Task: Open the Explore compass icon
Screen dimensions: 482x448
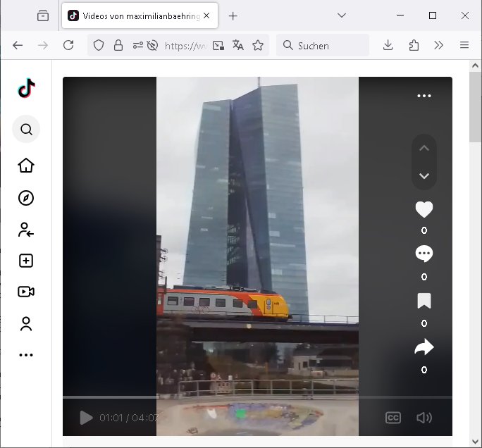Action: click(x=26, y=198)
